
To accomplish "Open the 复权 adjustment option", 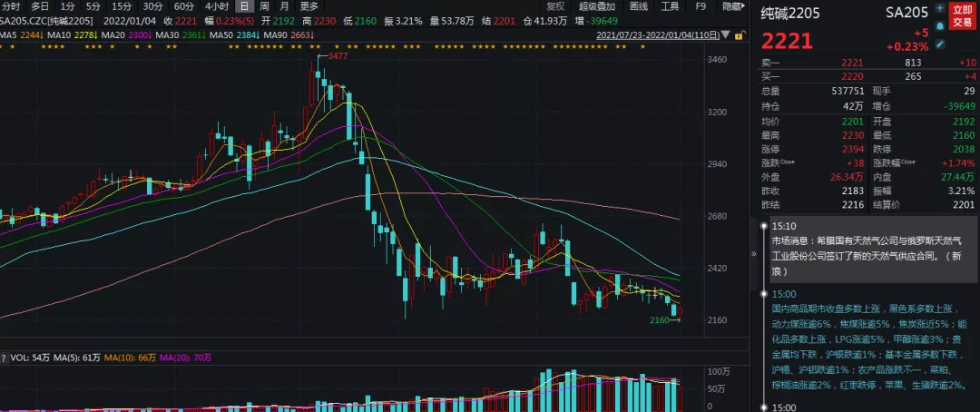I will [555, 6].
